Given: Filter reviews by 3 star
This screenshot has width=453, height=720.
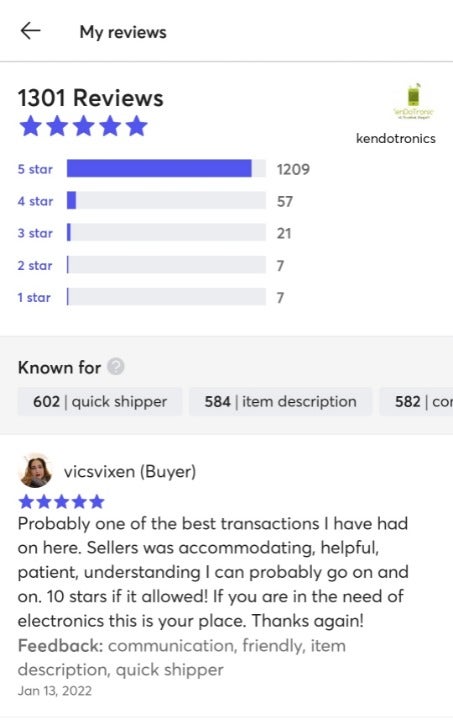Looking at the screenshot, I should [x=35, y=233].
